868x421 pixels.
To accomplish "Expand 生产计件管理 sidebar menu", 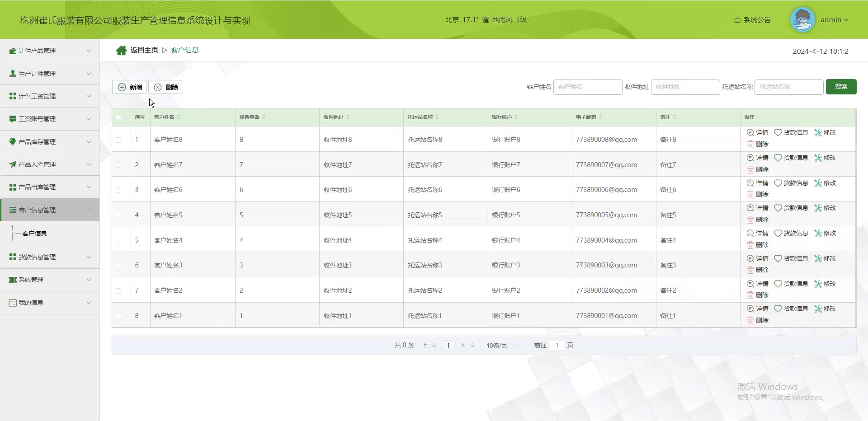I will coord(50,74).
